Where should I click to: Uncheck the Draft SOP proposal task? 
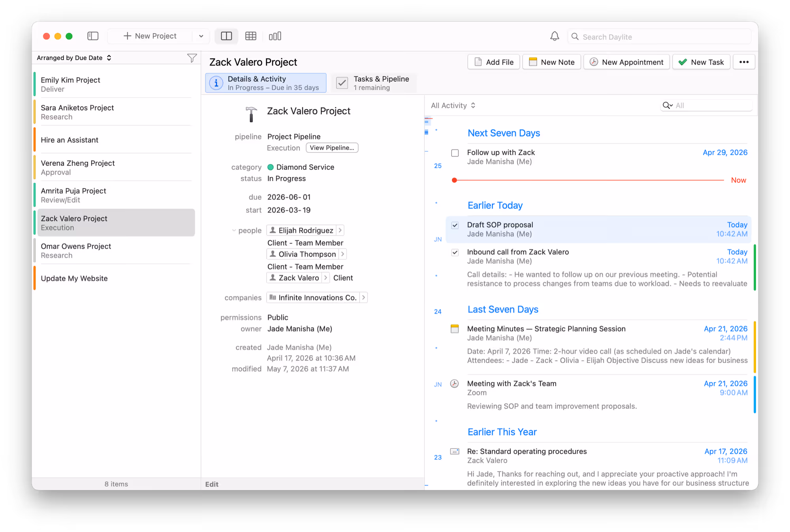coord(455,225)
